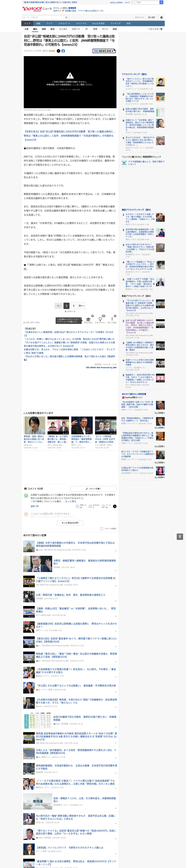
Task: Open the Yahoo! JAPAN ニュース logo
Action: [x=37, y=9]
